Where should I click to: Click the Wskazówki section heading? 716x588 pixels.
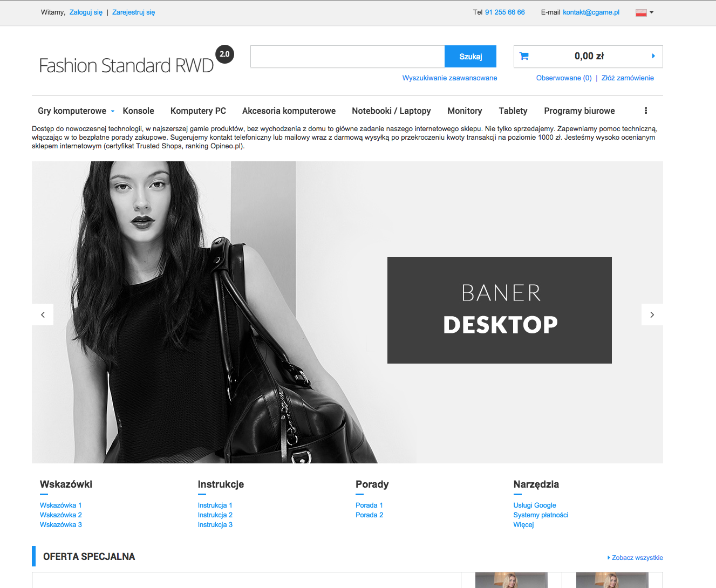(66, 484)
